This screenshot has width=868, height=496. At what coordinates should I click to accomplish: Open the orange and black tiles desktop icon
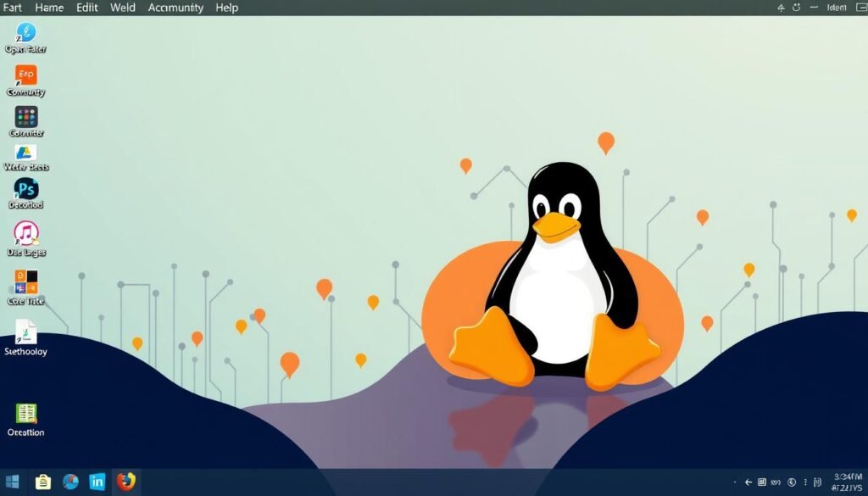point(26,281)
